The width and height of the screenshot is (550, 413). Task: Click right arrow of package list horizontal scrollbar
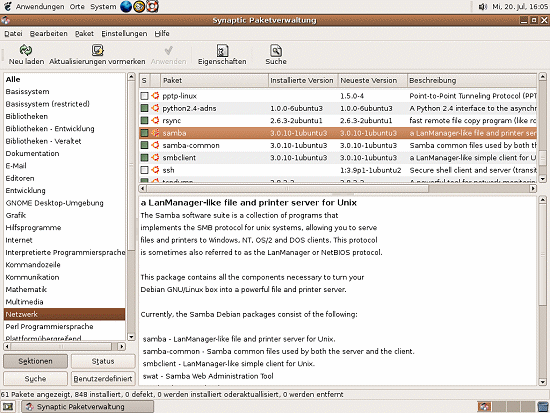[533, 188]
